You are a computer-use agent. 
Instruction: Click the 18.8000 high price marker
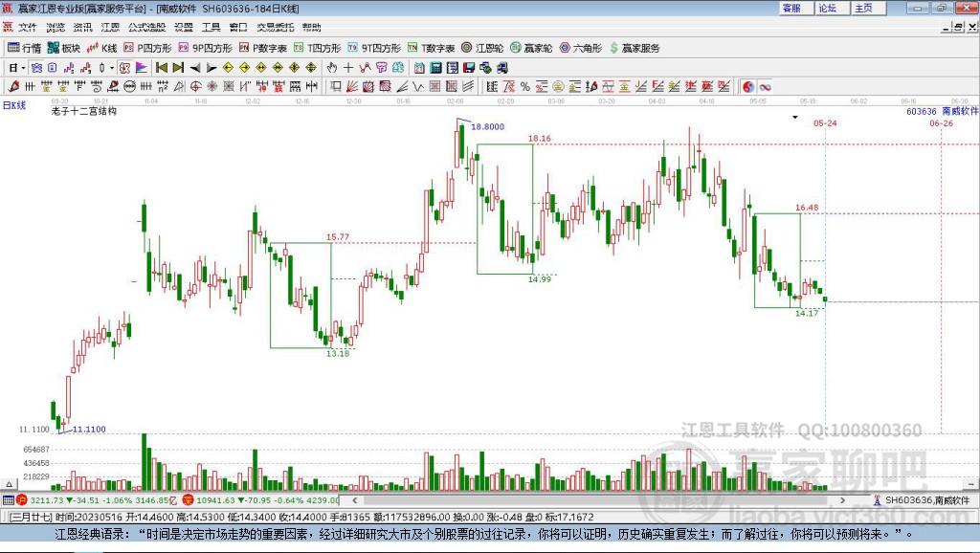tap(487, 127)
